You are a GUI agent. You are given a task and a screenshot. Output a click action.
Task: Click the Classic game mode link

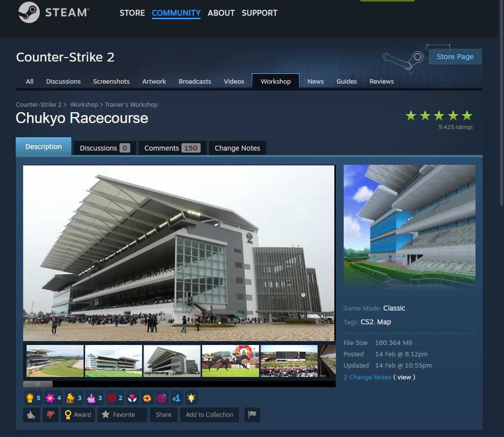click(x=394, y=308)
